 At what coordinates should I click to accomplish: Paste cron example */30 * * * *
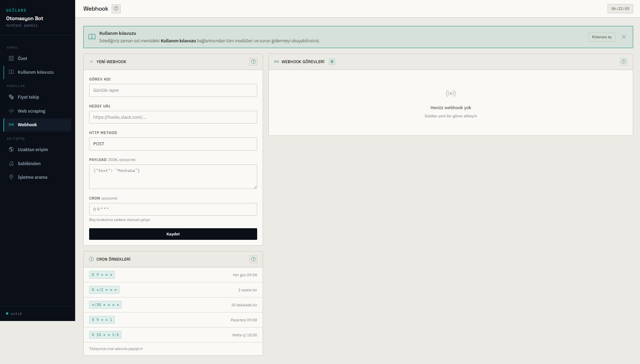pos(105,305)
